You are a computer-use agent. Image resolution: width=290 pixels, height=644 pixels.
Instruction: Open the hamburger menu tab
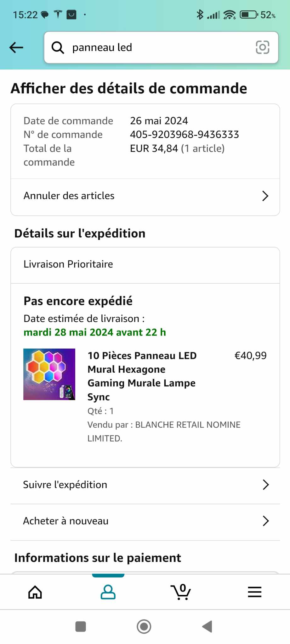click(x=254, y=592)
